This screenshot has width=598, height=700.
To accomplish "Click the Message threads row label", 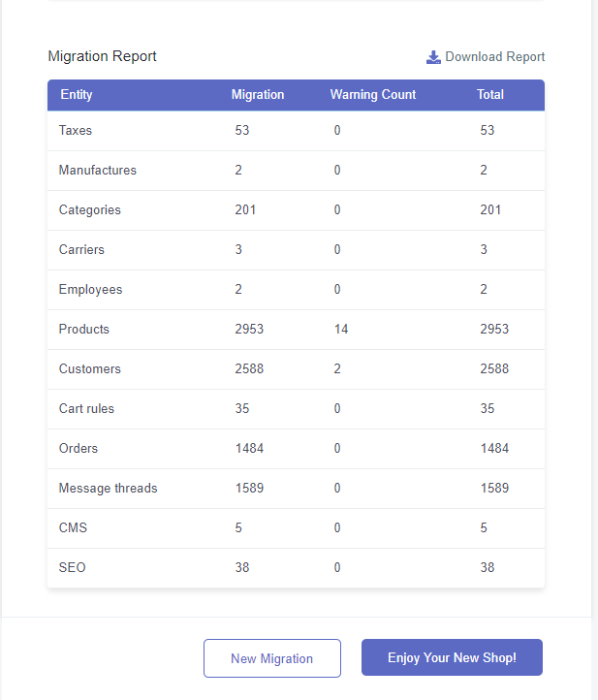I will [x=108, y=489].
